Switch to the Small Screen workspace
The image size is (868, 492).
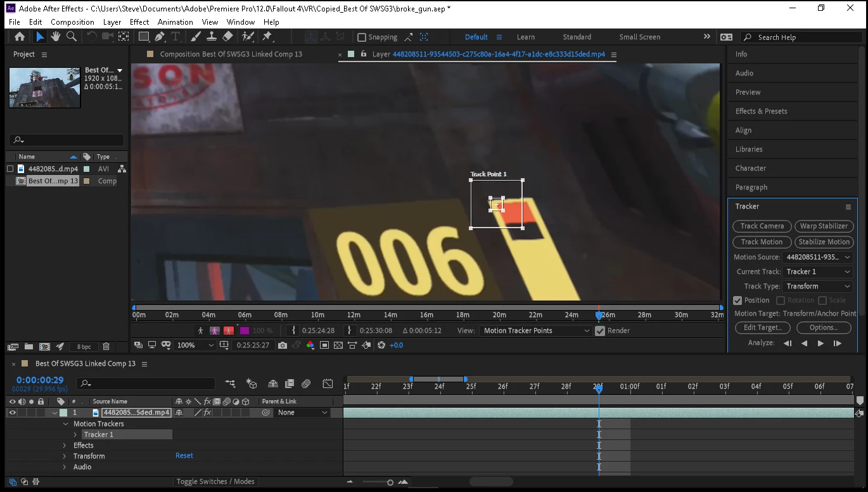[639, 37]
